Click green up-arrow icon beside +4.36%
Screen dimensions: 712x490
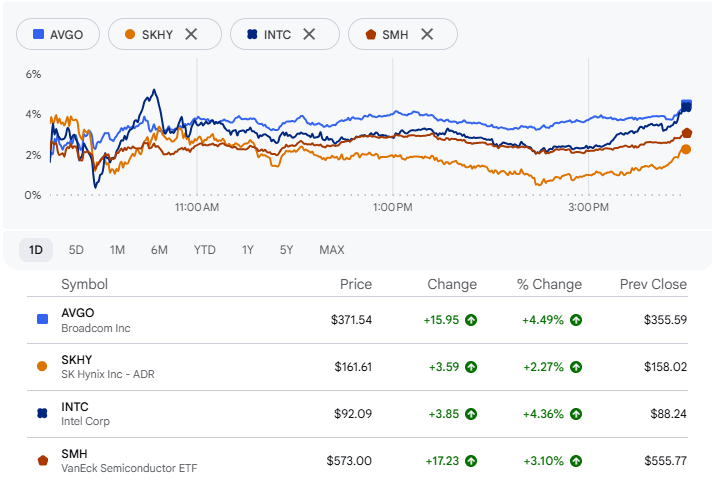click(576, 414)
